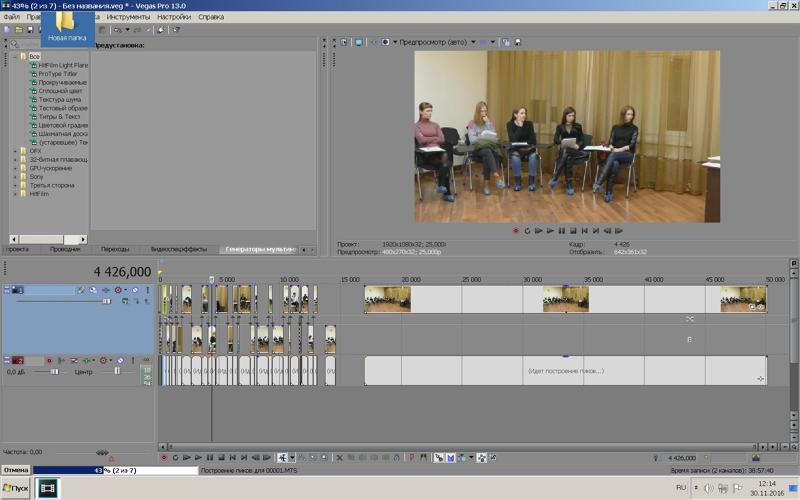The height and width of the screenshot is (500, 800).
Task: Open Справка menu
Action: 211,17
